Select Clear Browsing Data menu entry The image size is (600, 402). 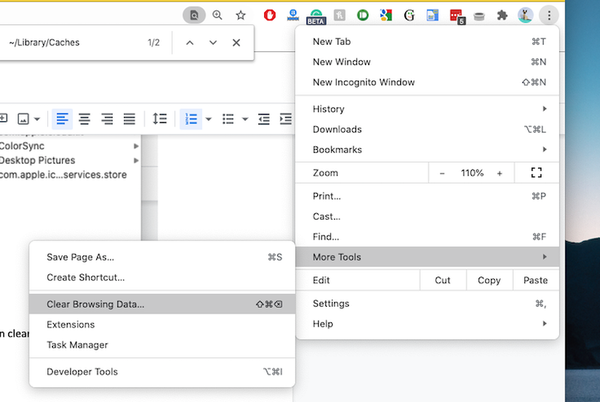(x=95, y=303)
